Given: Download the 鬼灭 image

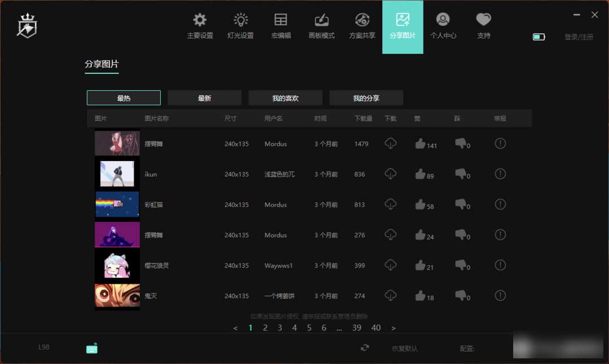Looking at the screenshot, I should 390,296.
